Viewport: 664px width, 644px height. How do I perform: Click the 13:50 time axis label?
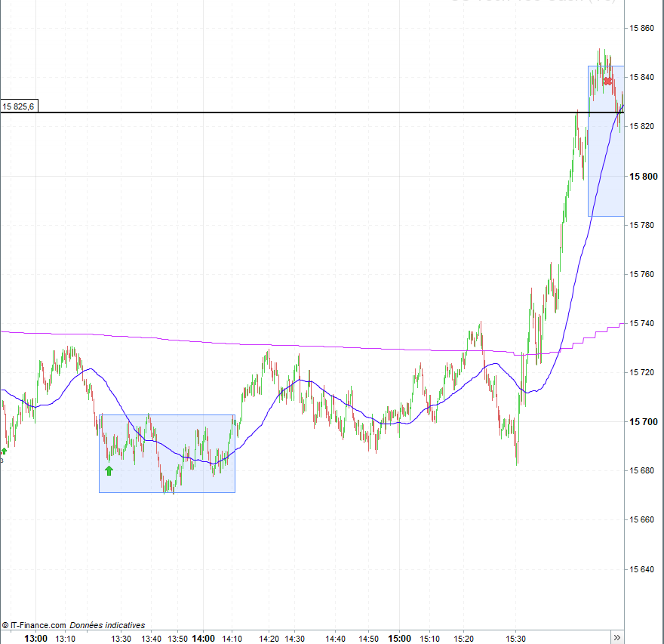click(177, 639)
